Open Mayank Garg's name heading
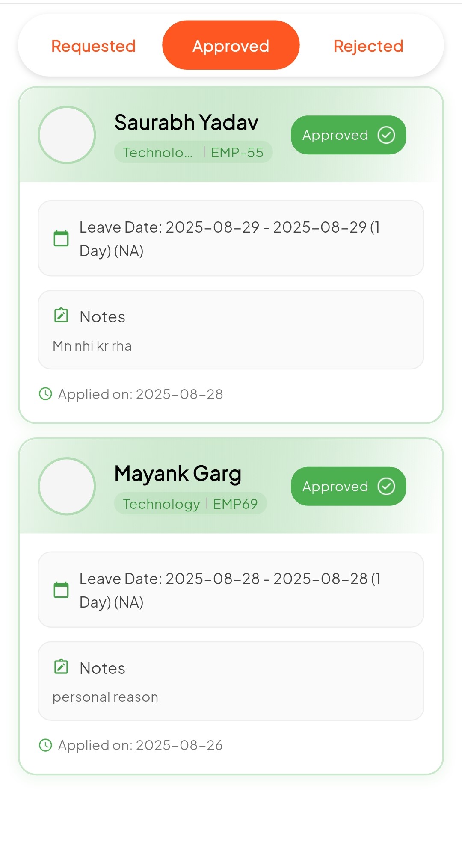Screen dimensions: 462x868 coord(178,474)
